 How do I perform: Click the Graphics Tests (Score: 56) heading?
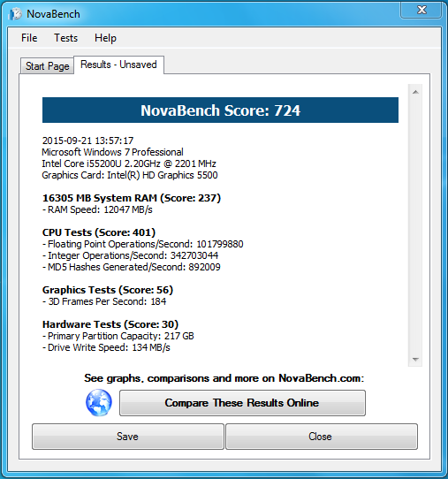108,290
